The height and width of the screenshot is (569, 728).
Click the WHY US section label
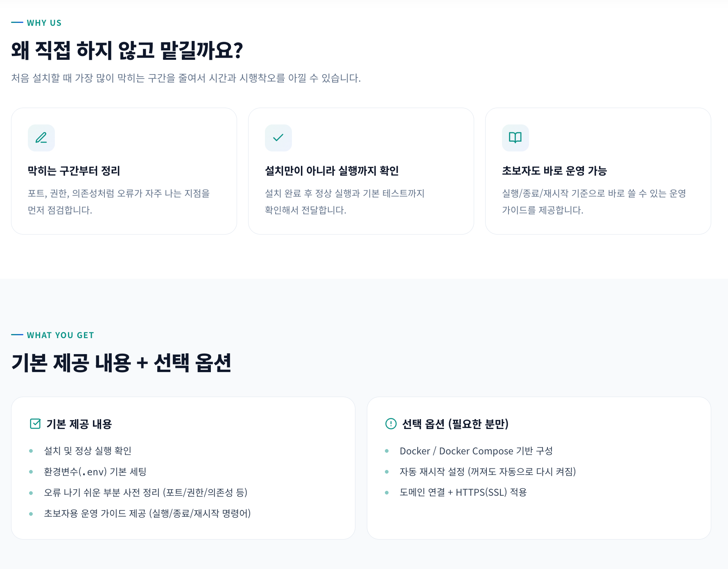[x=44, y=23]
